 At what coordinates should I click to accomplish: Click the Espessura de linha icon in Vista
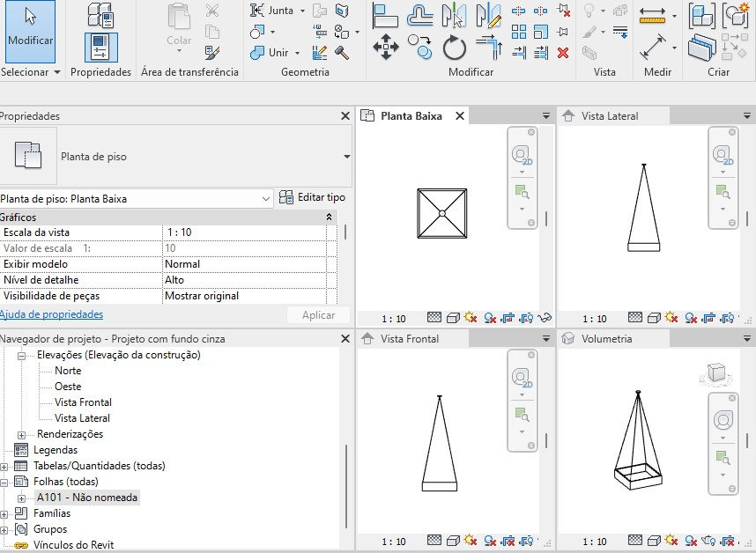click(620, 32)
